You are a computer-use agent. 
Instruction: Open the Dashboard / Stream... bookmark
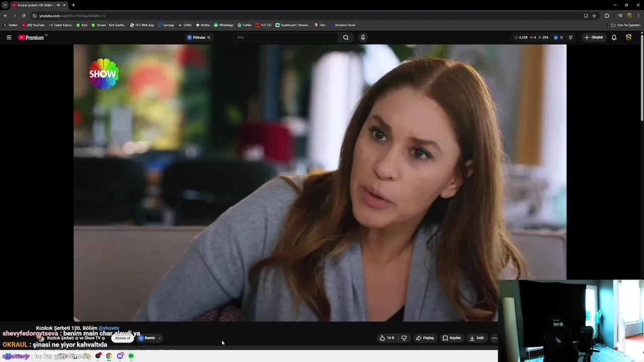293,25
